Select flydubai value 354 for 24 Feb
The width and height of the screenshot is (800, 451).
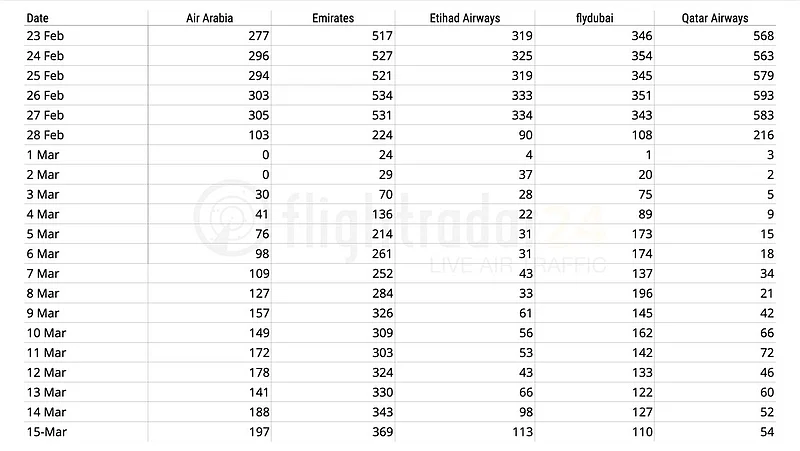point(641,56)
